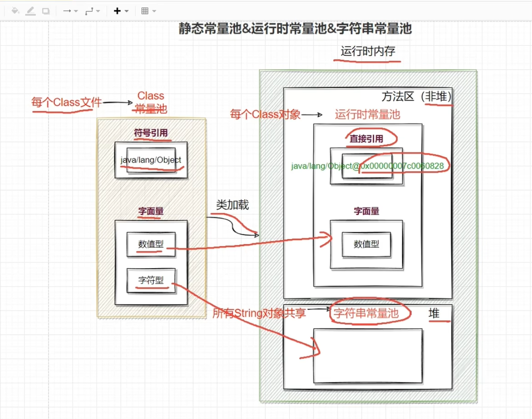
Task: Click the Table grid icon
Action: [148, 10]
